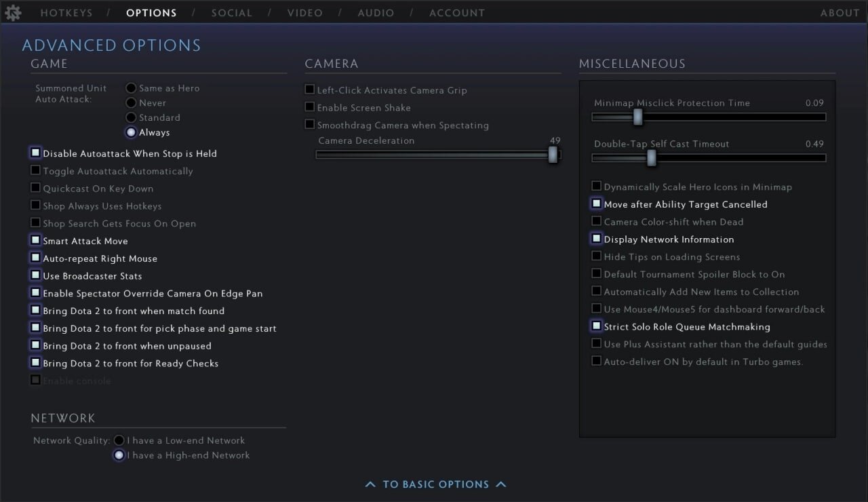This screenshot has height=502, width=868.
Task: Go to the Account tab
Action: coord(457,13)
